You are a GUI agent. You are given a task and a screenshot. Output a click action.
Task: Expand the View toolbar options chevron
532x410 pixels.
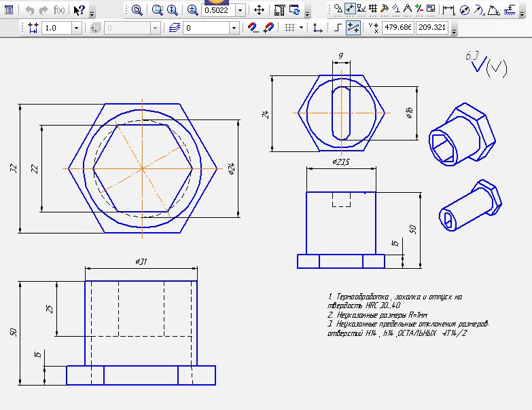[x=307, y=12]
